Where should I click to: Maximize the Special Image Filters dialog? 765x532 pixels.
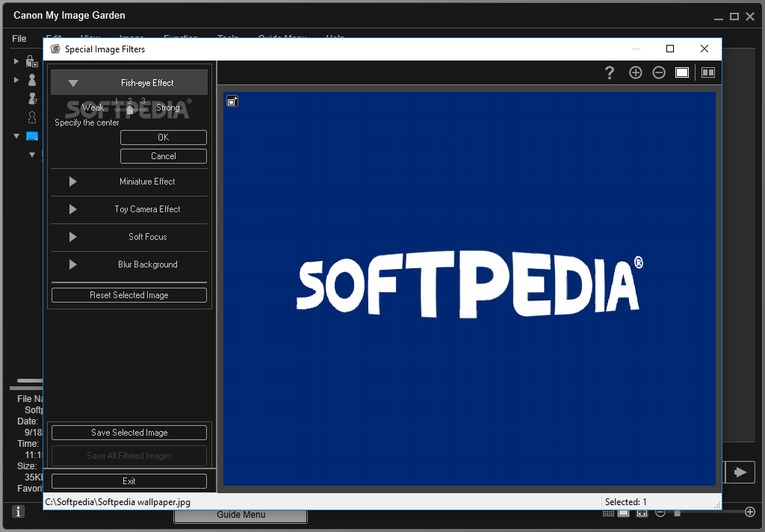click(670, 49)
